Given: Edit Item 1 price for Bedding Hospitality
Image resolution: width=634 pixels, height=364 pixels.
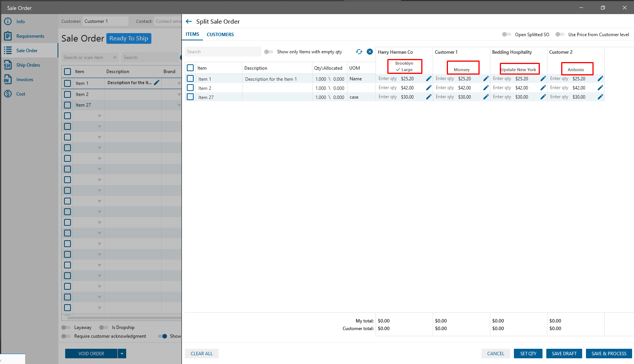Looking at the screenshot, I should pos(543,78).
